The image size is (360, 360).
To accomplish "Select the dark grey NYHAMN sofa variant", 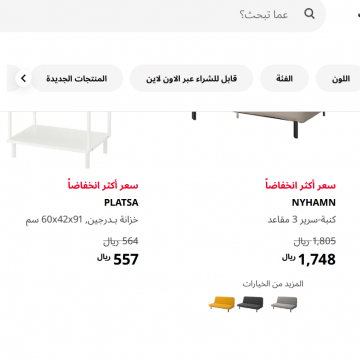I will tap(250, 304).
